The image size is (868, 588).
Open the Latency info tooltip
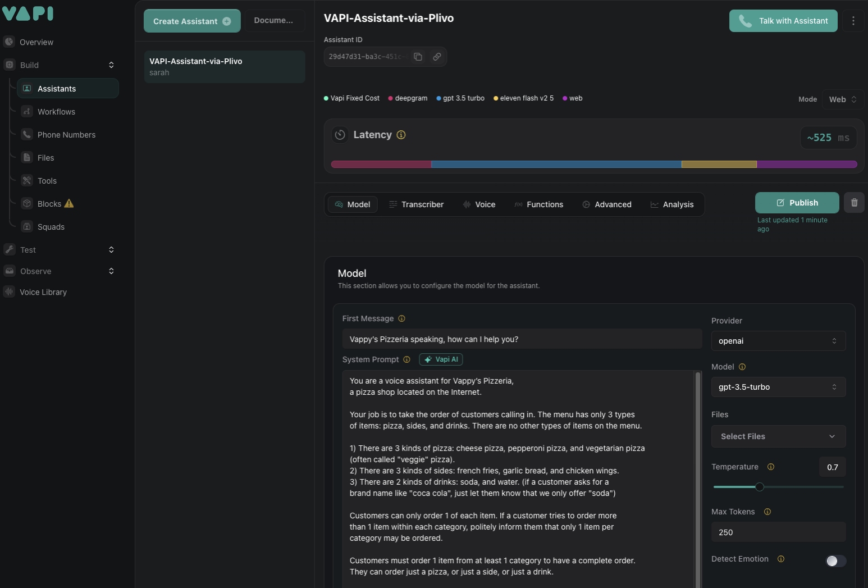pyautogui.click(x=401, y=135)
